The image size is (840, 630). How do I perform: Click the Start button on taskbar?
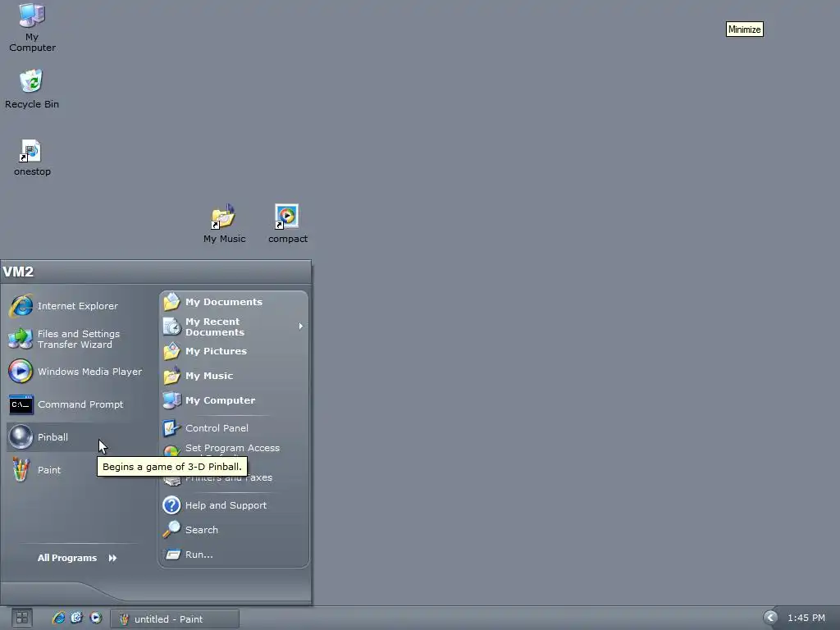coord(22,619)
